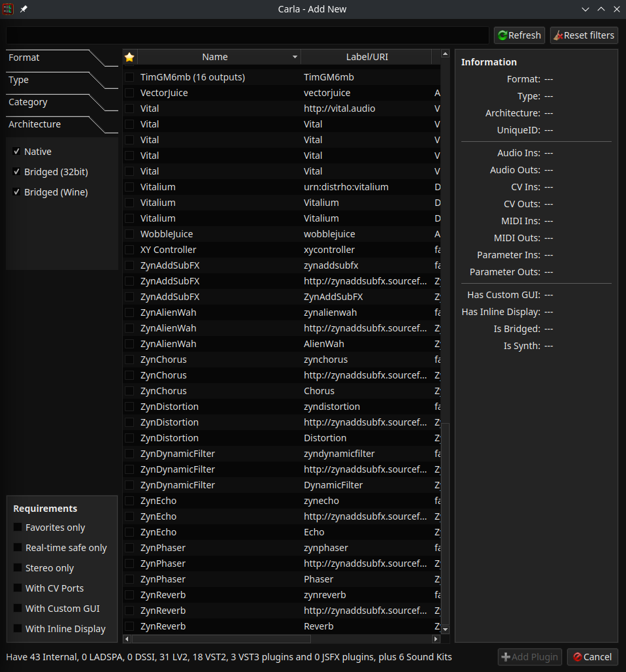Switch to the Format filter tab
The image size is (626, 672).
(24, 58)
